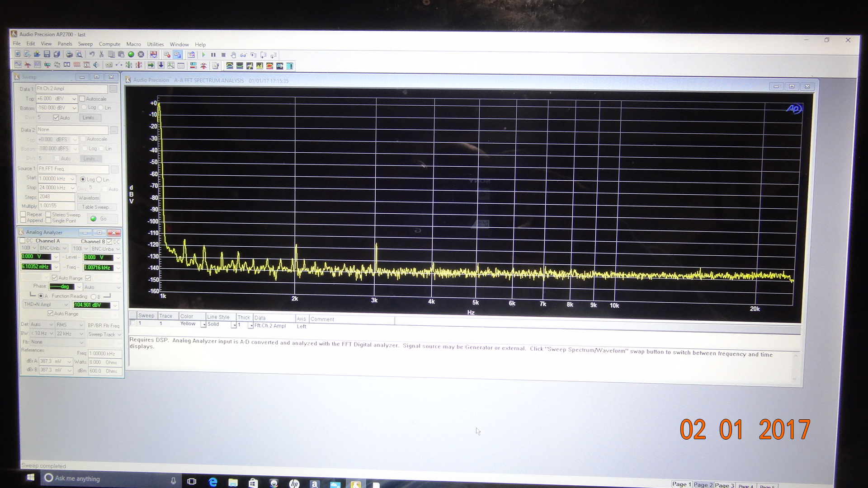Click the New test document icon
The width and height of the screenshot is (868, 488).
point(18,54)
